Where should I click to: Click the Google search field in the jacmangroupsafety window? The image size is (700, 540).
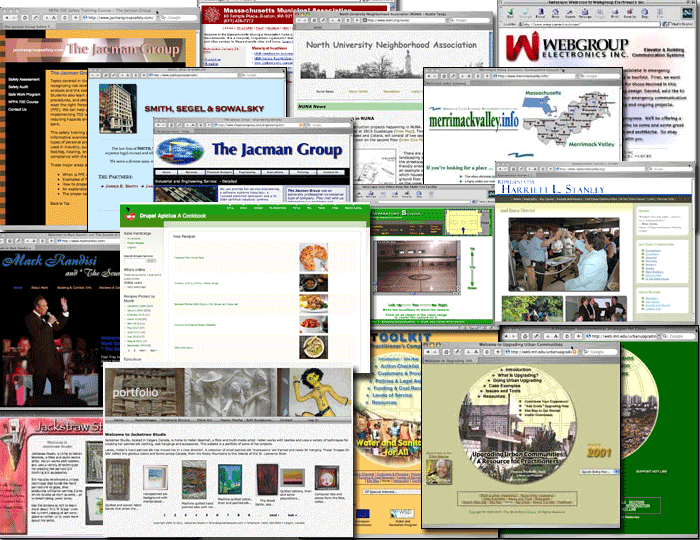pyautogui.click(x=179, y=17)
